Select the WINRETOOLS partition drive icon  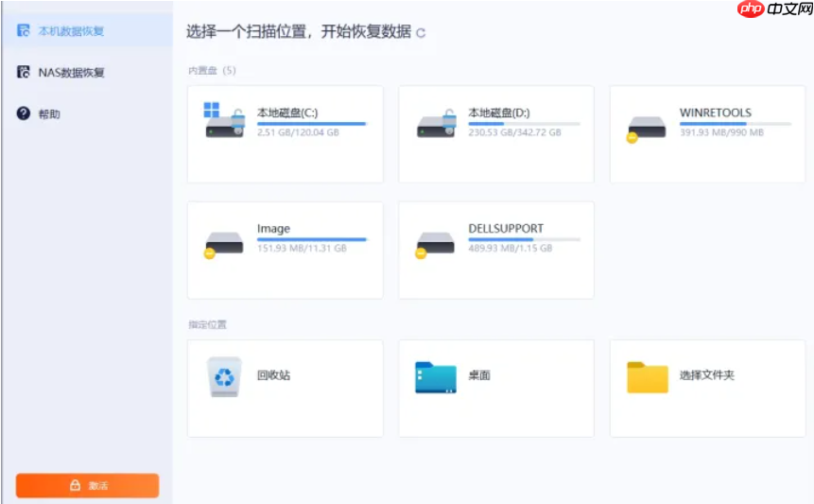click(x=647, y=129)
